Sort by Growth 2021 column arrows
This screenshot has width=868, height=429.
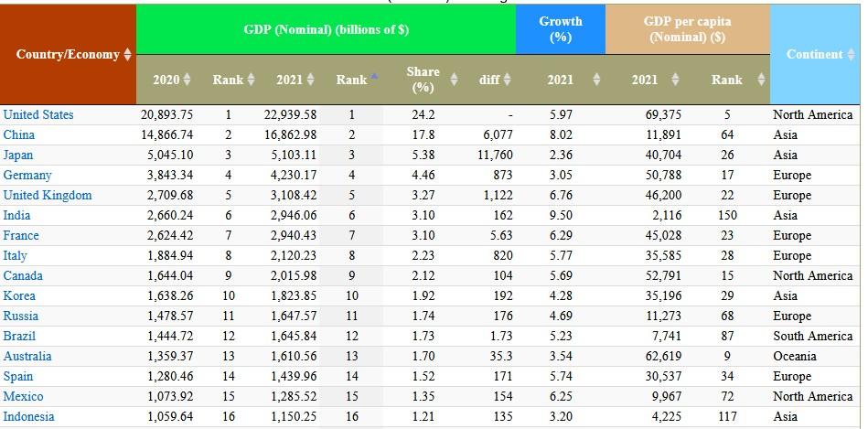tap(596, 80)
